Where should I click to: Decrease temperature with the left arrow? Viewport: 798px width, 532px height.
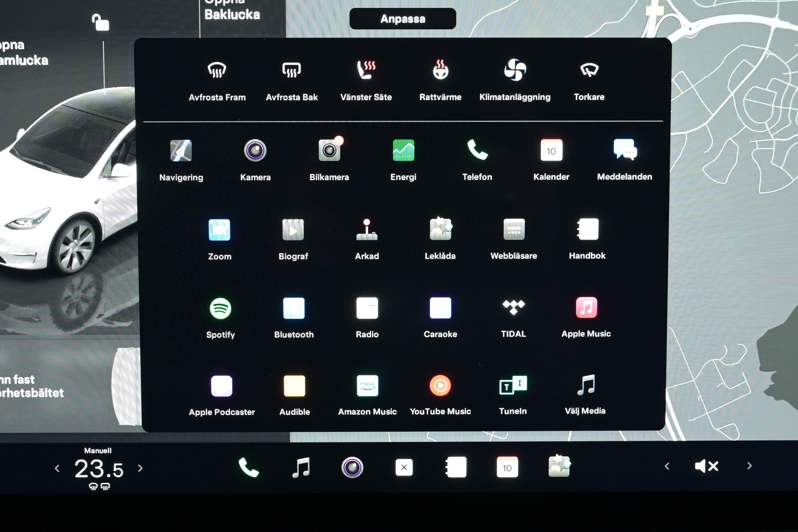coord(57,468)
